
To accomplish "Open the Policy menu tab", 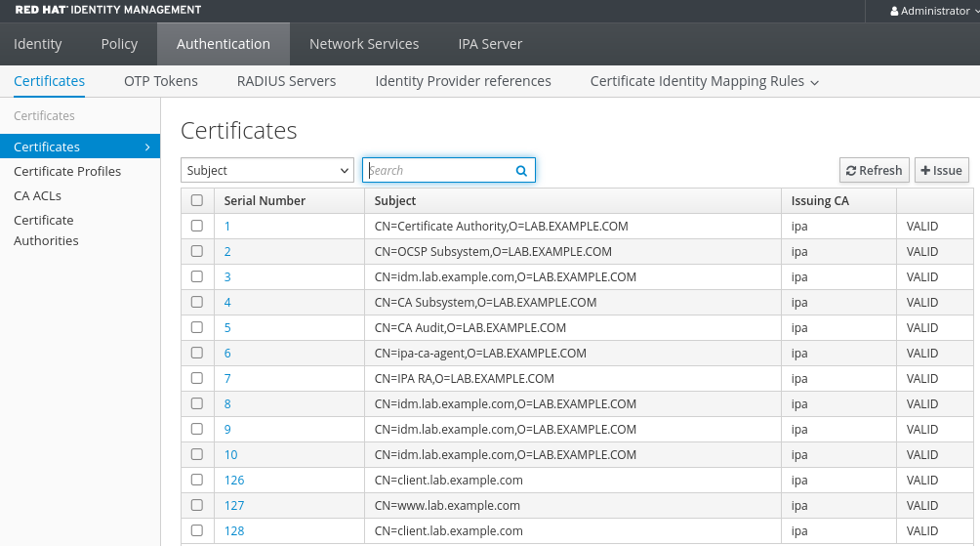I will pyautogui.click(x=119, y=44).
